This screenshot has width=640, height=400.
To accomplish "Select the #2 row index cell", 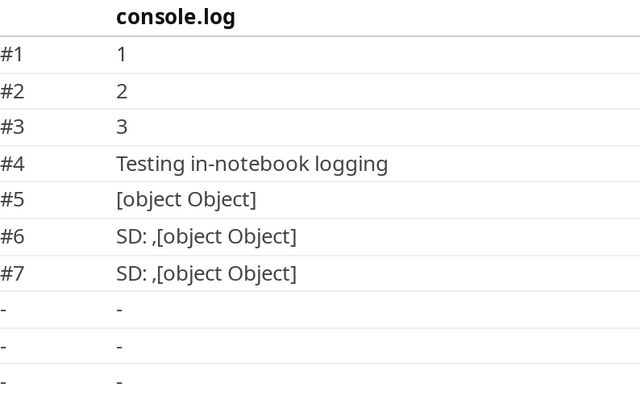I will coord(12,91).
